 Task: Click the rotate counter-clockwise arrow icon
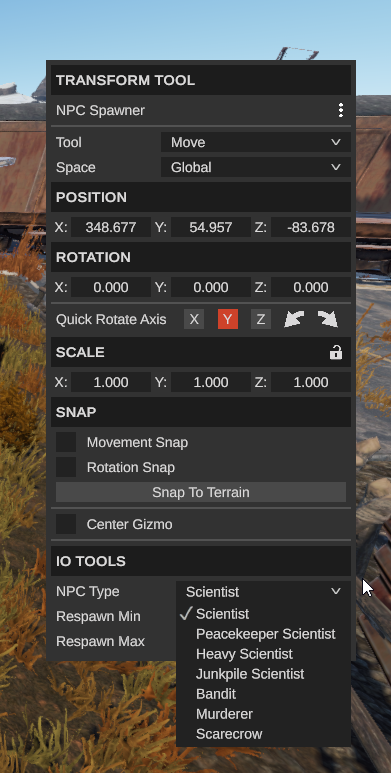click(294, 319)
